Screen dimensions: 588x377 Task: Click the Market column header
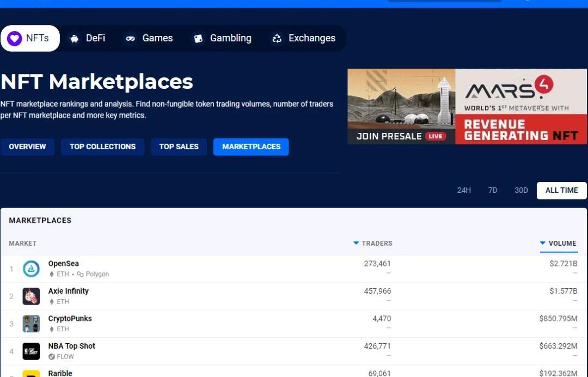[22, 243]
